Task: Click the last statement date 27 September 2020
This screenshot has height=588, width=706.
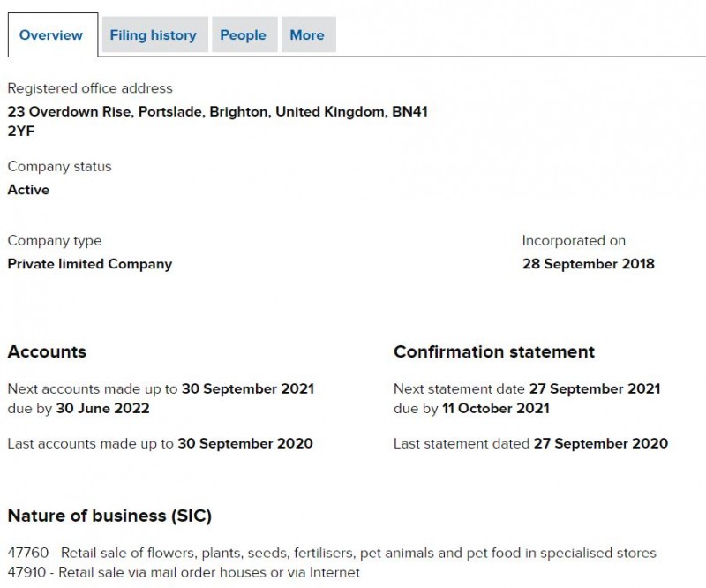Action: coord(600,443)
